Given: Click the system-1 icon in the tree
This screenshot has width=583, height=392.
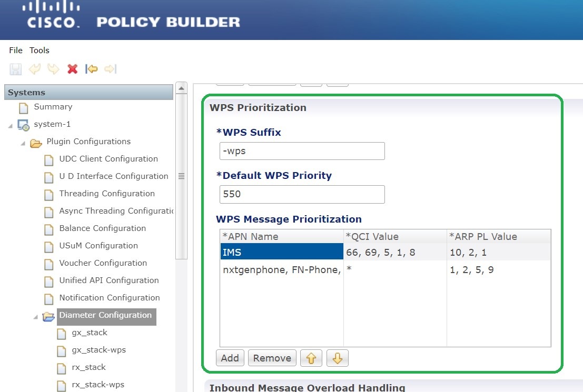Looking at the screenshot, I should [23, 125].
